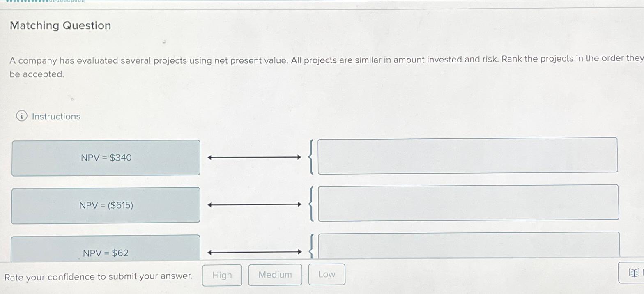Click the arrow beside the NPV = $340 card

(255, 156)
